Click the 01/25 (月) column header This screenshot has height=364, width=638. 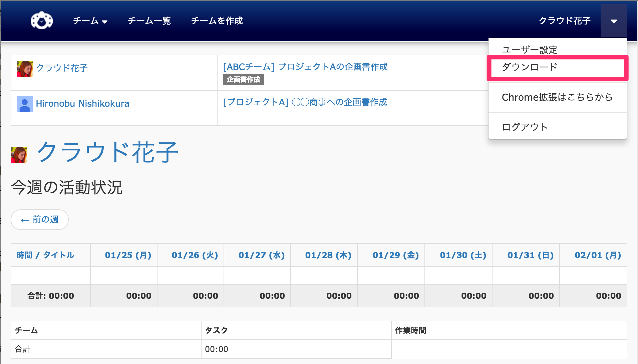pyautogui.click(x=128, y=255)
